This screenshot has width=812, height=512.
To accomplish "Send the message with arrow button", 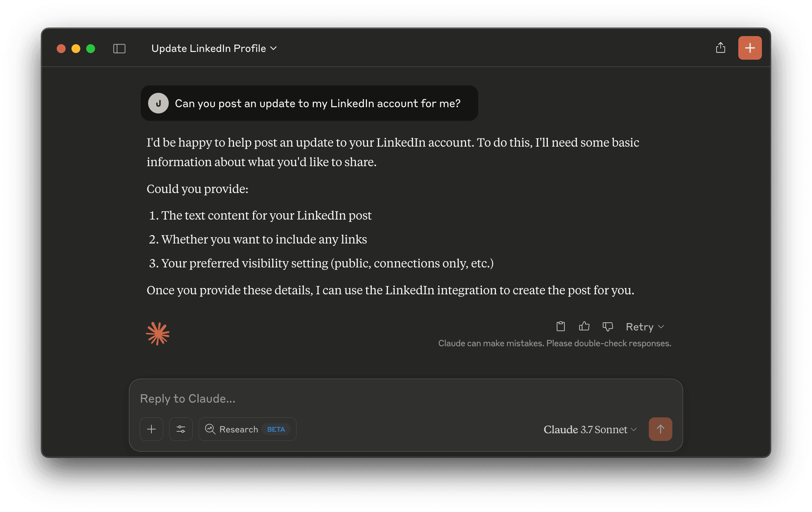I will coord(660,429).
